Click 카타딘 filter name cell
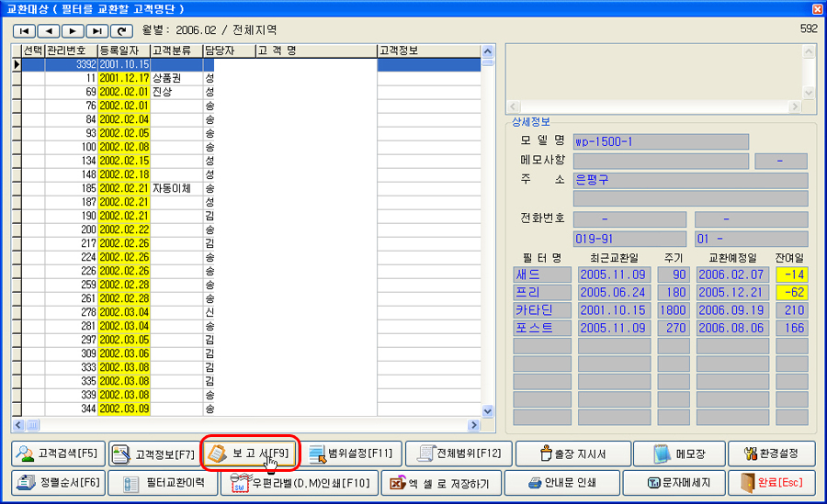 (x=542, y=310)
